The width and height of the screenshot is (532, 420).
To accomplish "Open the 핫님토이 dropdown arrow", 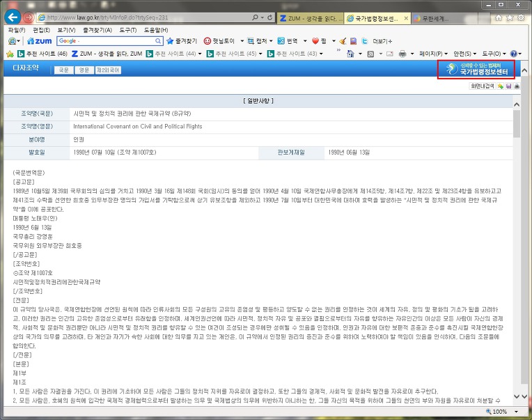I will [x=242, y=41].
